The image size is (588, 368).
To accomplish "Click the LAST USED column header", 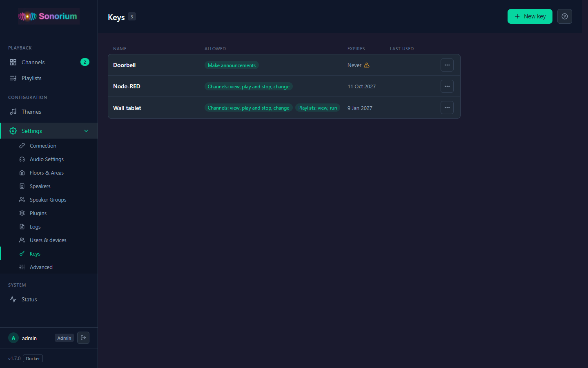I will pos(402,49).
